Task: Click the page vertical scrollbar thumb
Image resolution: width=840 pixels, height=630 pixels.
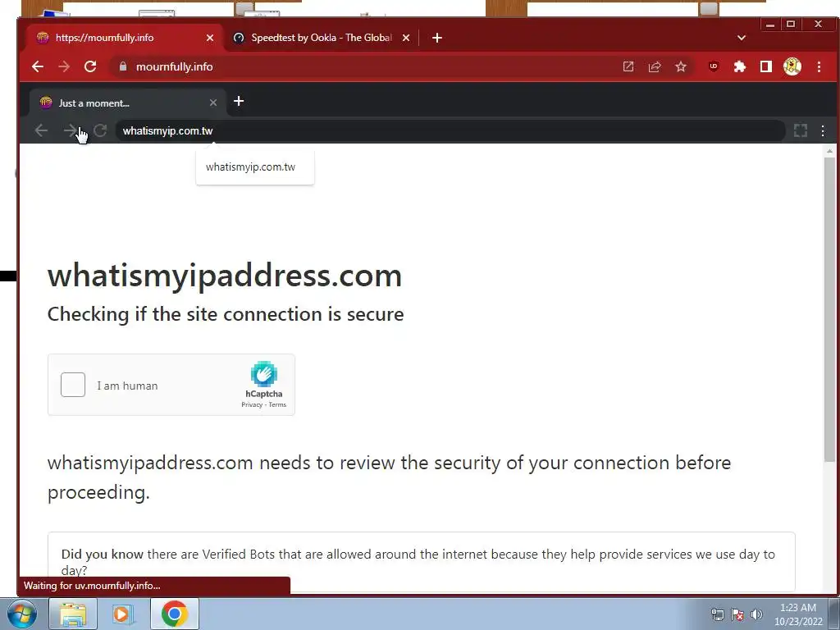Action: [829, 308]
